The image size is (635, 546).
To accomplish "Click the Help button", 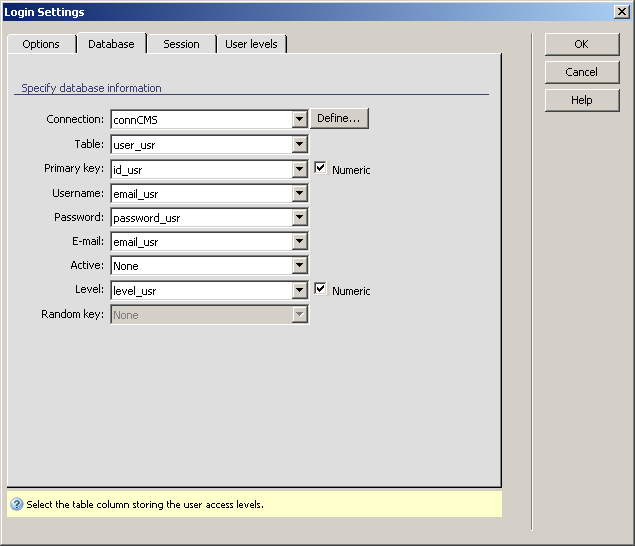I will [581, 100].
